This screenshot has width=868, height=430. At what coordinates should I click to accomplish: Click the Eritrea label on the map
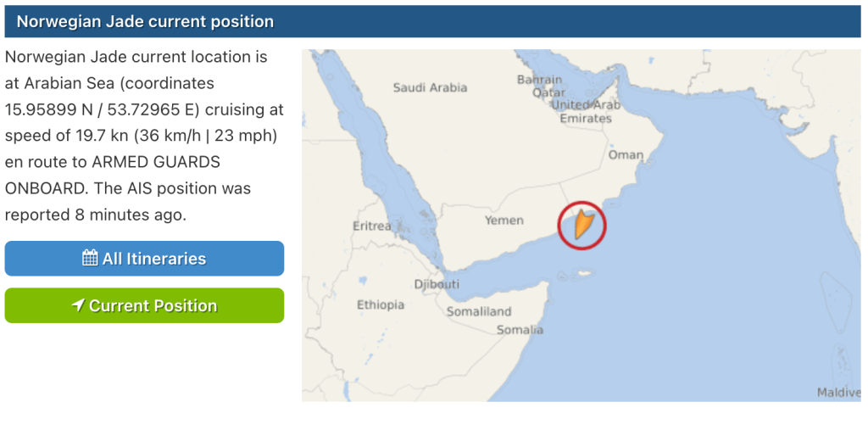tap(372, 226)
